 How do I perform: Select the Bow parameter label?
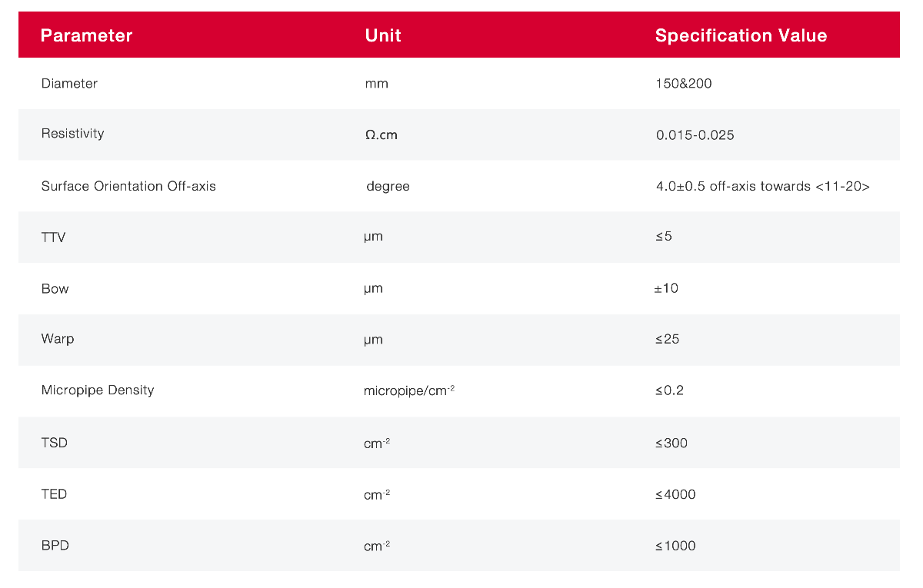55,289
